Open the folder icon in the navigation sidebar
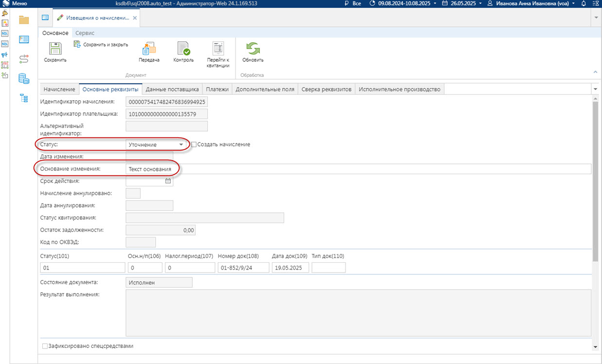Screen dimensions: 602x364 pyautogui.click(x=24, y=20)
